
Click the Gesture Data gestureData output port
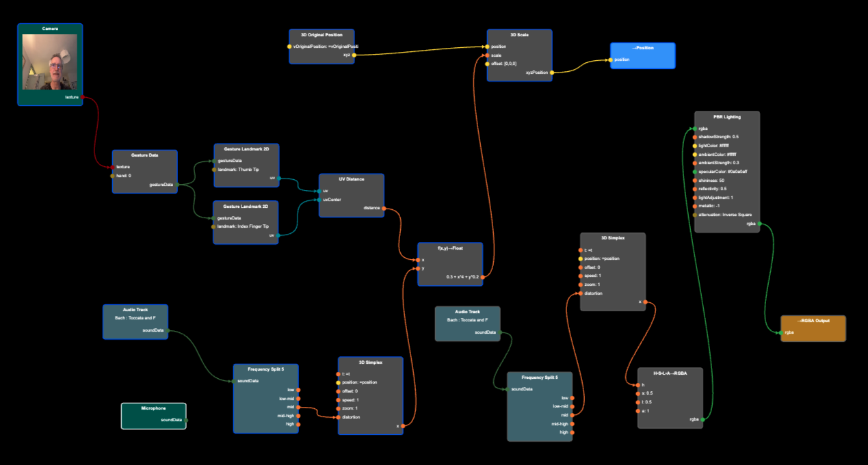[x=177, y=185]
